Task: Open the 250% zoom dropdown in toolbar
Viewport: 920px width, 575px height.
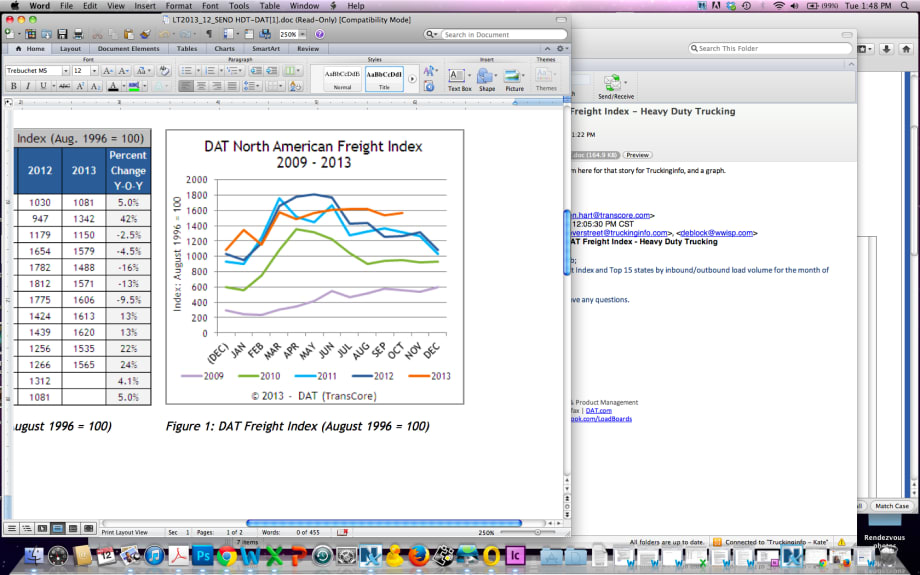Action: (x=303, y=35)
